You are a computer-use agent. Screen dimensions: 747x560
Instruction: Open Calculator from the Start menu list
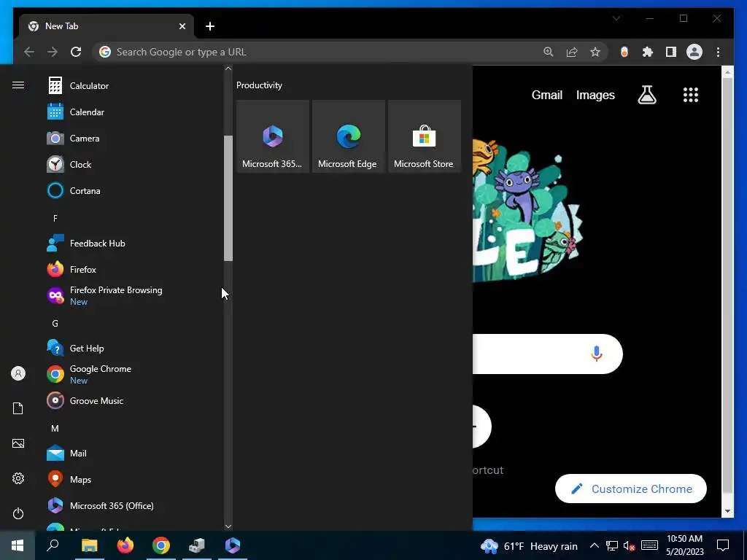(x=133, y=86)
